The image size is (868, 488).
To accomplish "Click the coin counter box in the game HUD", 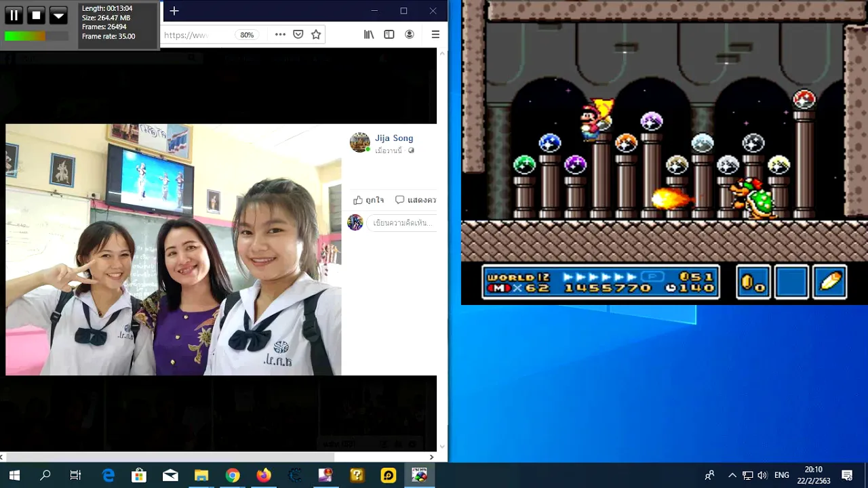I will point(753,281).
